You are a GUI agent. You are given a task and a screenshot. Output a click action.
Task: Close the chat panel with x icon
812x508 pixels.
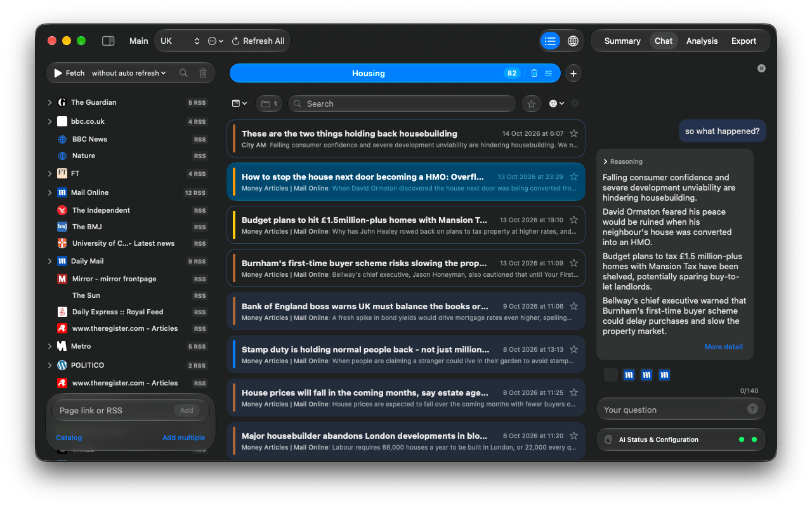click(761, 68)
